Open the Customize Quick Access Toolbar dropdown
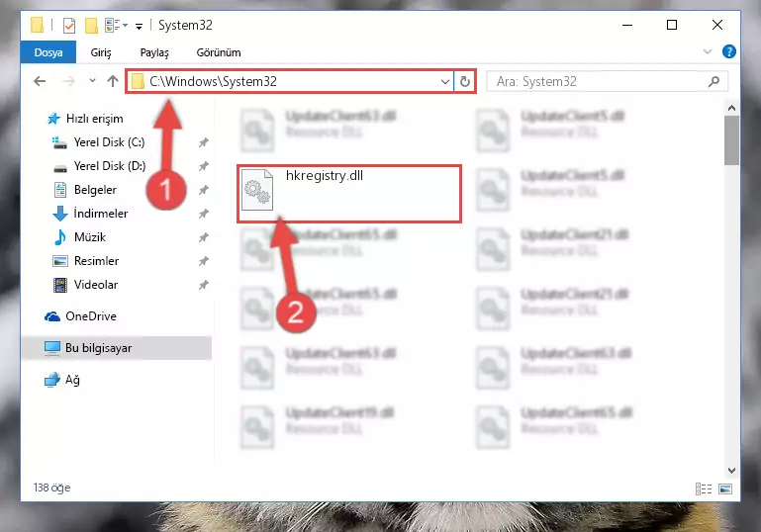 pyautogui.click(x=139, y=26)
